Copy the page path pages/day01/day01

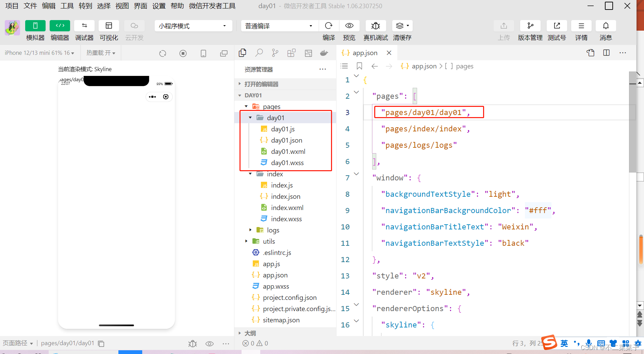101,344
